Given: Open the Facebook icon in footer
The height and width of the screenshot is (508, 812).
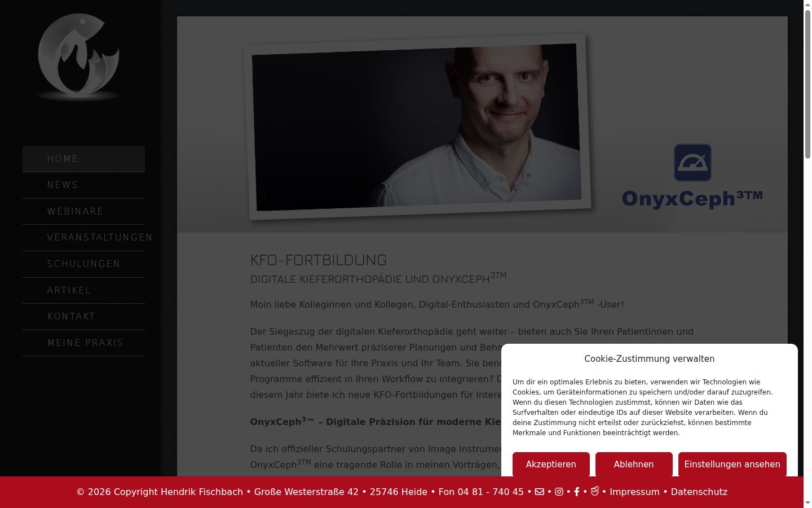Looking at the screenshot, I should point(576,492).
